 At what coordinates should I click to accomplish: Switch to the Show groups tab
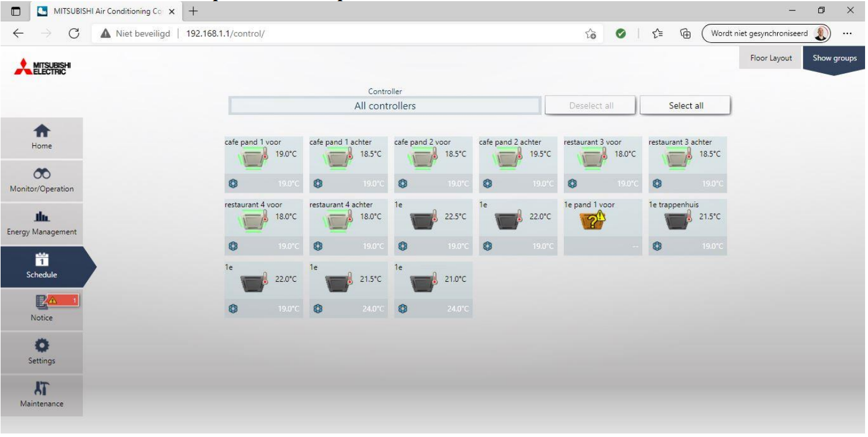(x=834, y=58)
